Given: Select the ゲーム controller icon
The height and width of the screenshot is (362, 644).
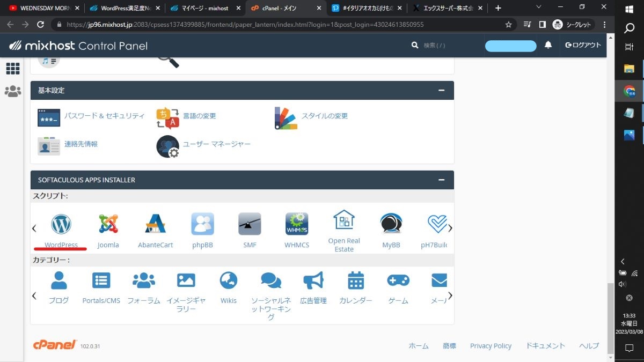Looking at the screenshot, I should pyautogui.click(x=398, y=280).
